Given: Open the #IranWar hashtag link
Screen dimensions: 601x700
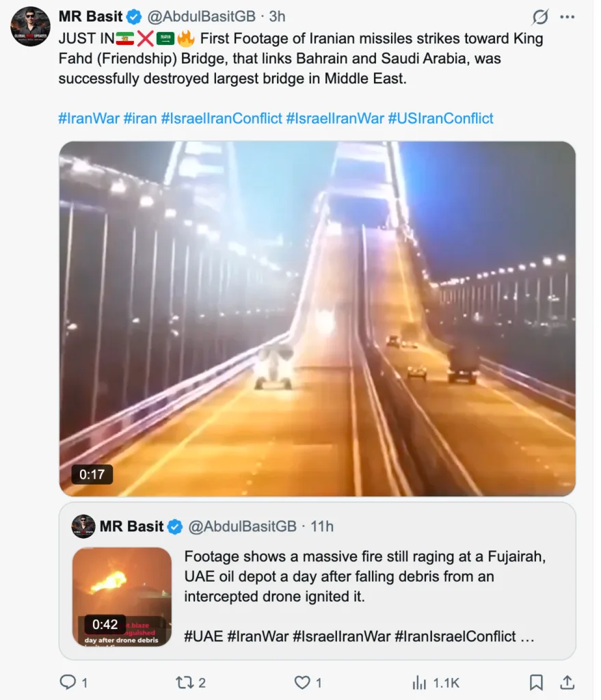Looking at the screenshot, I should coord(89,118).
